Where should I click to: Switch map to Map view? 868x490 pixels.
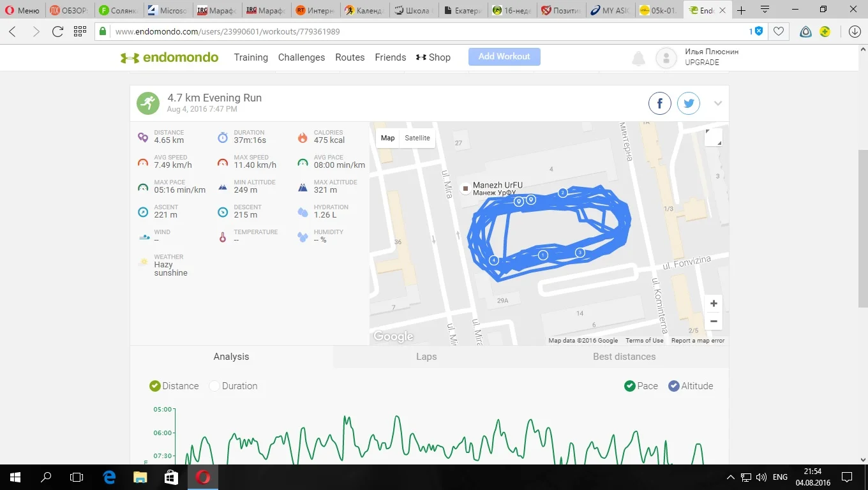(387, 138)
